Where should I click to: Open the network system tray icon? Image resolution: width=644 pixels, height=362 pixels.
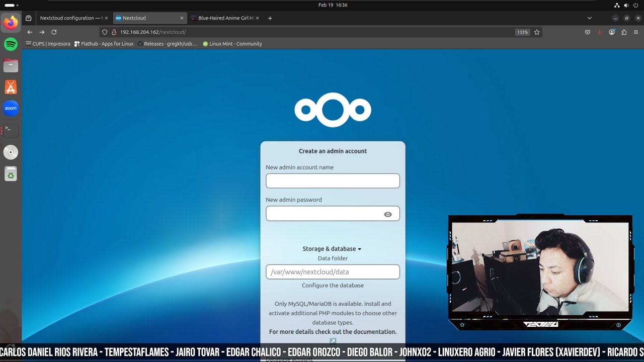click(x=617, y=5)
